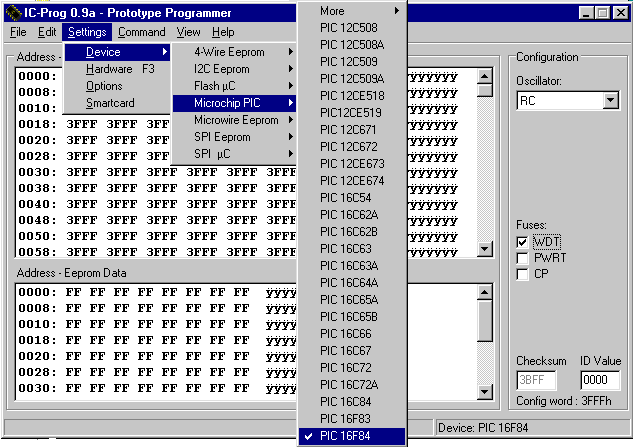Select PIC 16F83 device
The height and width of the screenshot is (447, 633).
352,419
